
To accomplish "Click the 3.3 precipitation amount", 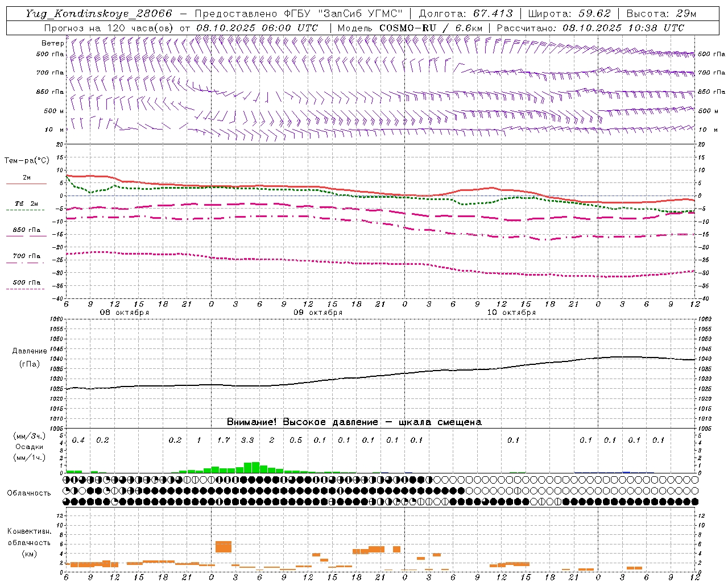I will (247, 440).
